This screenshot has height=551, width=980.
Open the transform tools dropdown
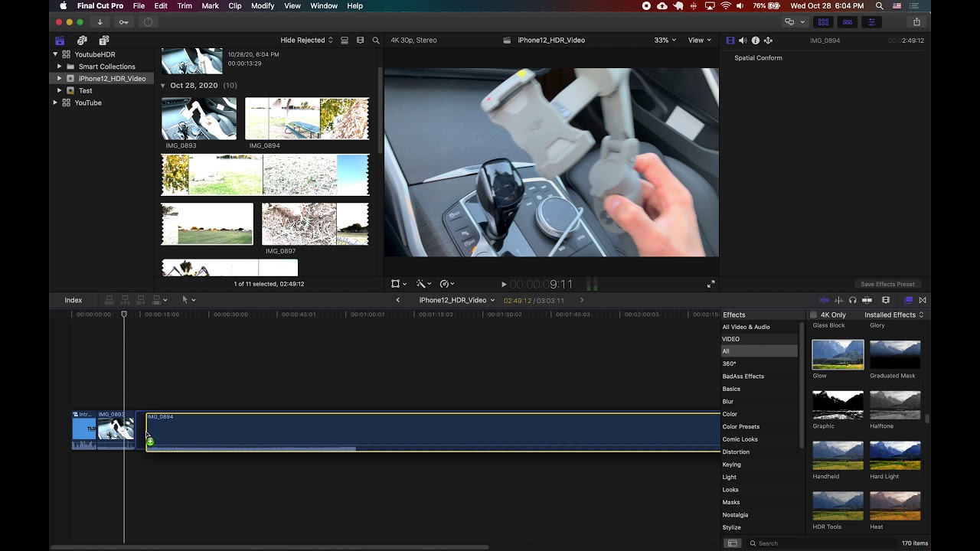tap(399, 284)
